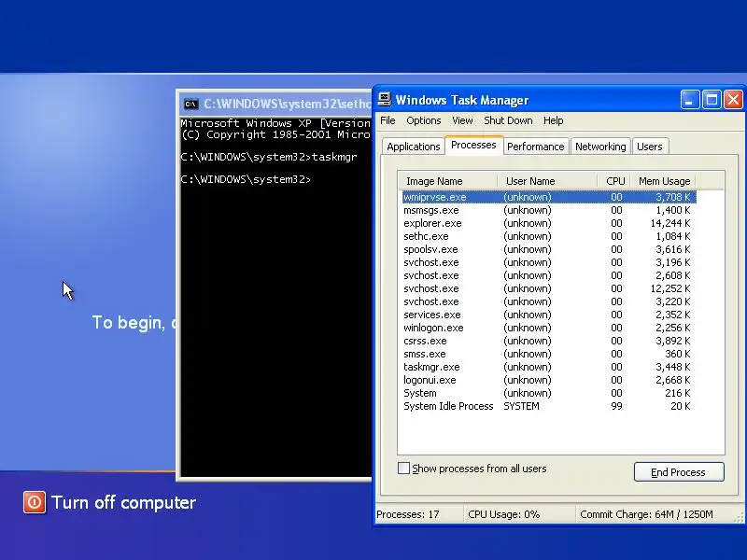
Task: Select svchost.exe using 3,220 K memory
Action: pos(549,301)
